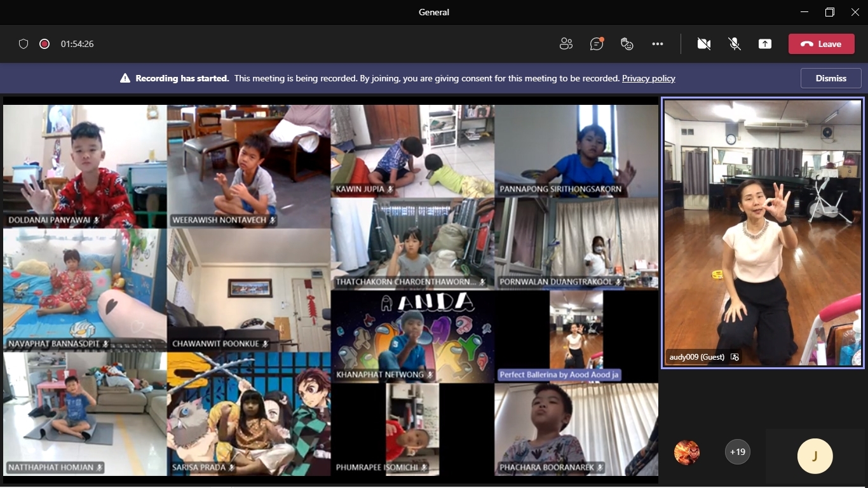Open the Privacy policy link
Image resolution: width=868 pixels, height=488 pixels.
click(x=648, y=79)
